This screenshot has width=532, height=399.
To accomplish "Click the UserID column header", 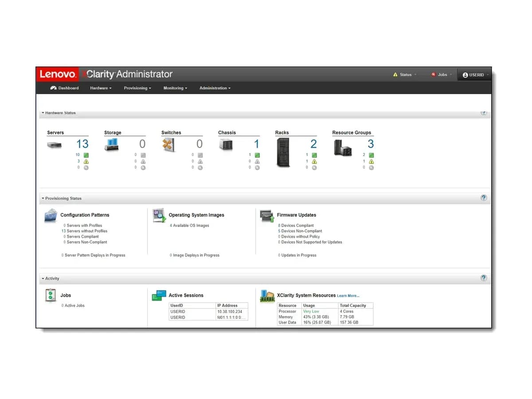I will point(192,305).
